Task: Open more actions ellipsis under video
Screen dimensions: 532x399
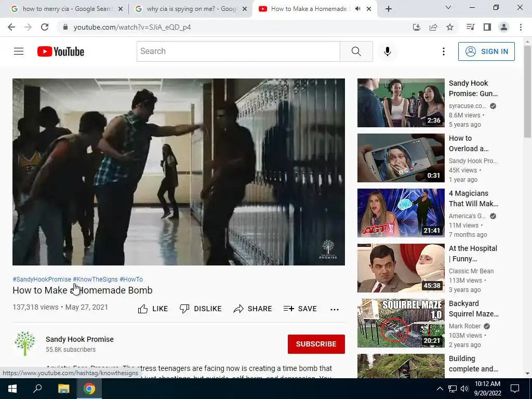Action: [335, 309]
